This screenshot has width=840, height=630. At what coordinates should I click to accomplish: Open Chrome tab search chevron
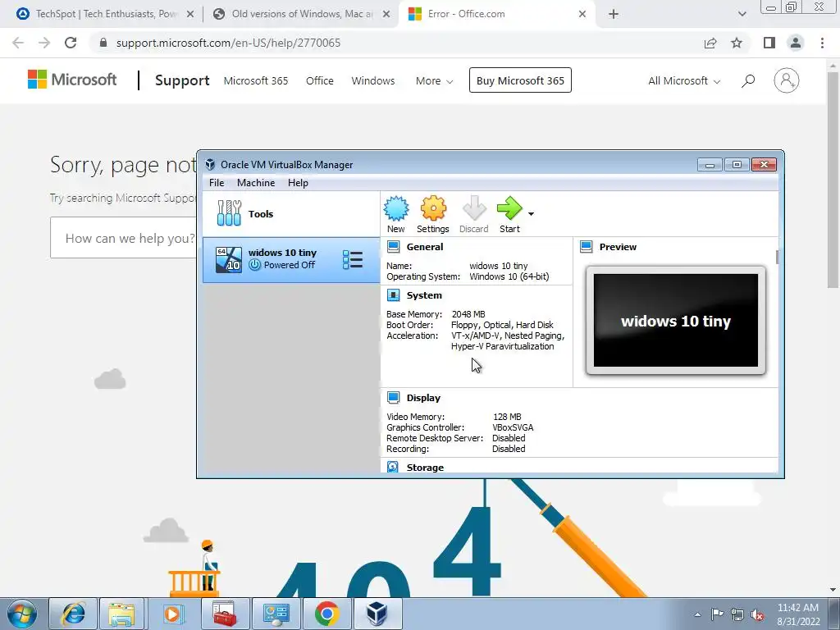[x=742, y=14]
